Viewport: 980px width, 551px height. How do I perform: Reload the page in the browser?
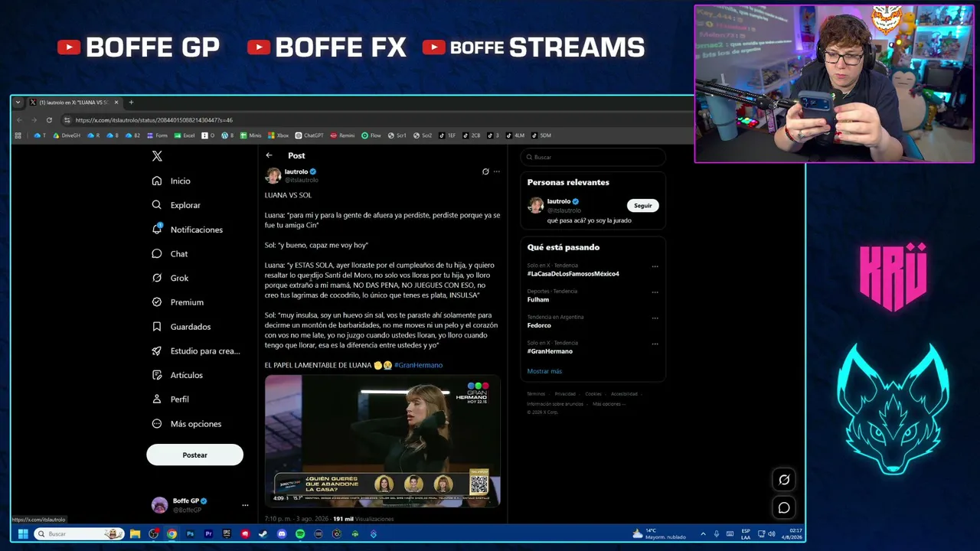(49, 120)
